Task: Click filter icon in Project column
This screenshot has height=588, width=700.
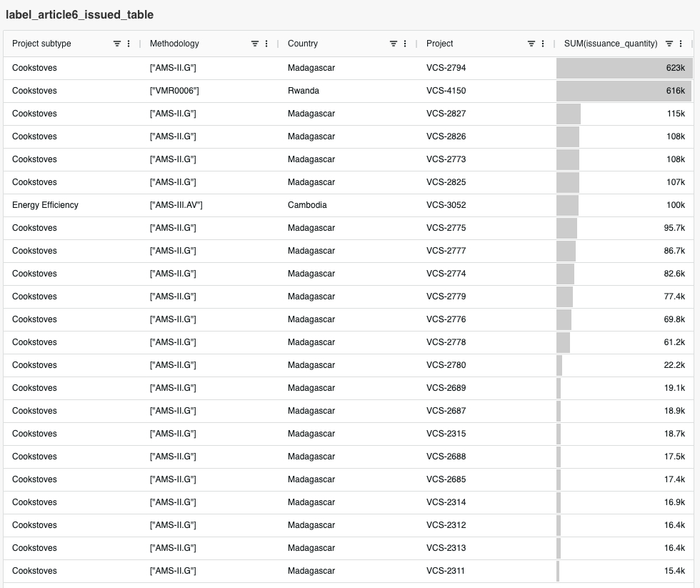Action: pos(531,44)
